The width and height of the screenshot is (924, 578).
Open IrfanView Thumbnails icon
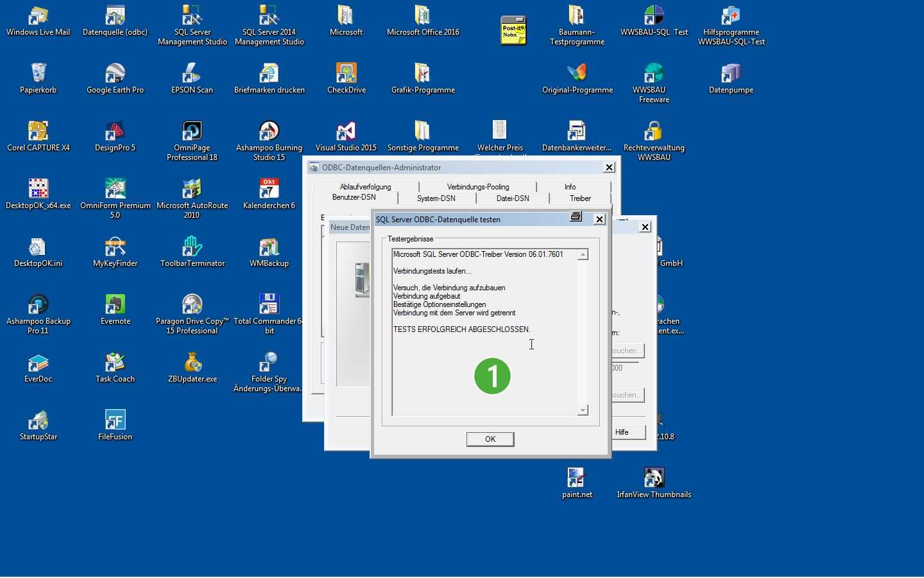click(x=654, y=484)
